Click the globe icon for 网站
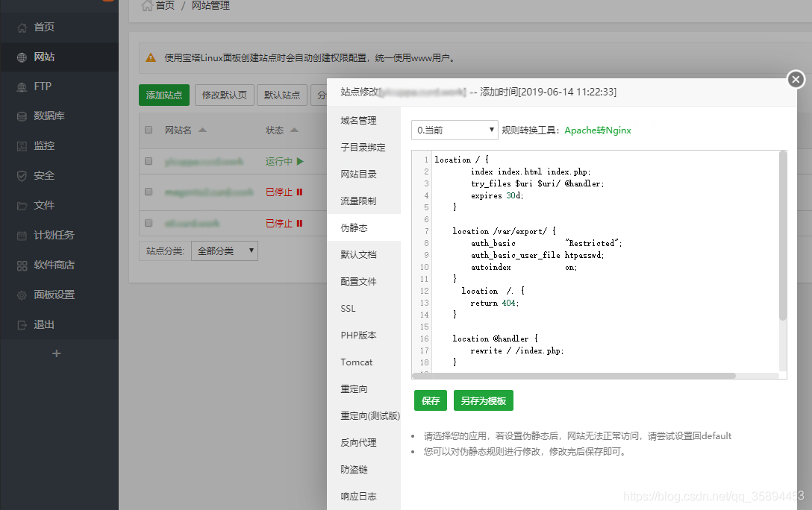Image resolution: width=812 pixels, height=510 pixels. point(22,57)
